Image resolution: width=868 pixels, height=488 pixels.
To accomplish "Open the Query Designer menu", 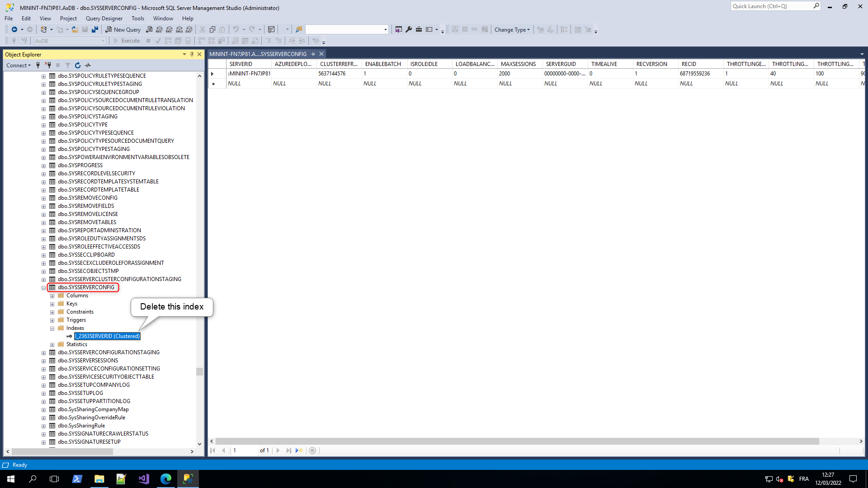I will (x=104, y=18).
